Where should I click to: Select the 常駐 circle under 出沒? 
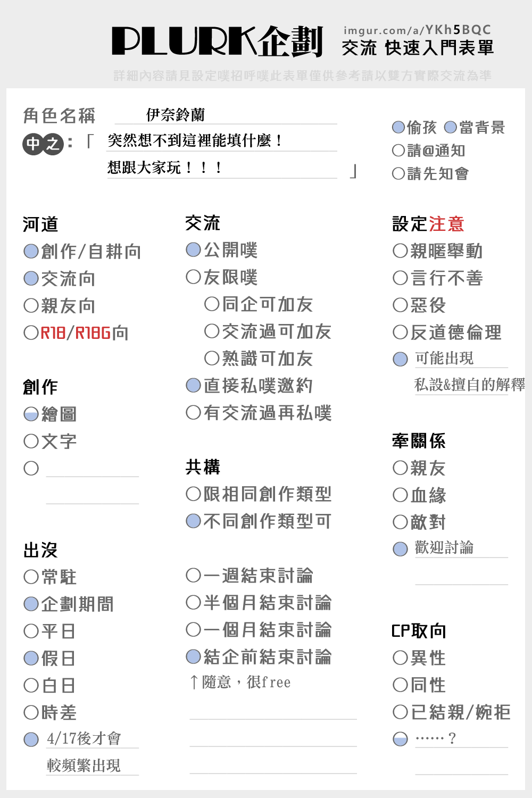pos(31,577)
